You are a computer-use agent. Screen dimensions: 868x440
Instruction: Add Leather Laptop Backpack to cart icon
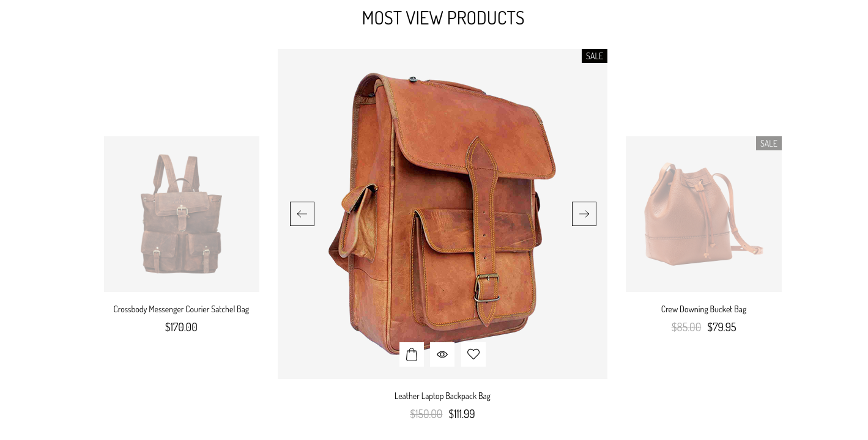[x=412, y=354]
